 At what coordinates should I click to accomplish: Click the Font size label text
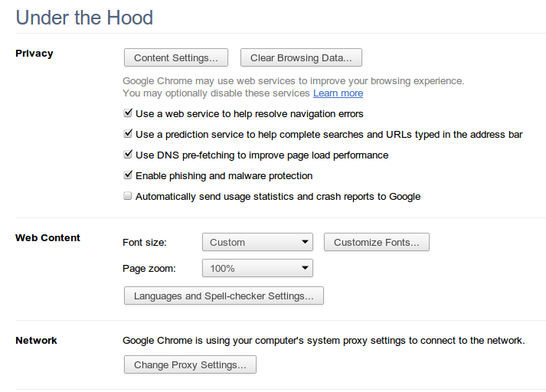click(x=145, y=243)
